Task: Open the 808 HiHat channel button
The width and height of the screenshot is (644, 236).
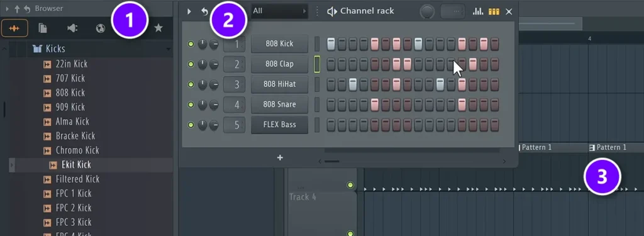Action: (x=280, y=85)
